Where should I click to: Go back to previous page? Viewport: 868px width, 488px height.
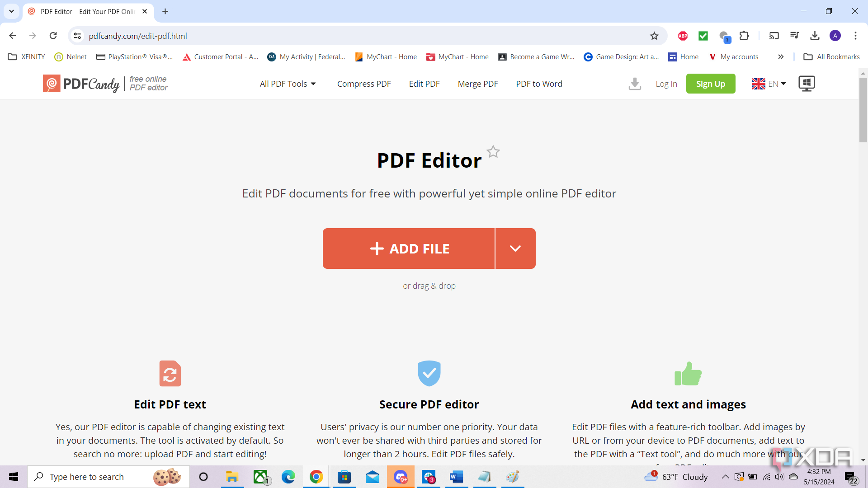click(13, 36)
